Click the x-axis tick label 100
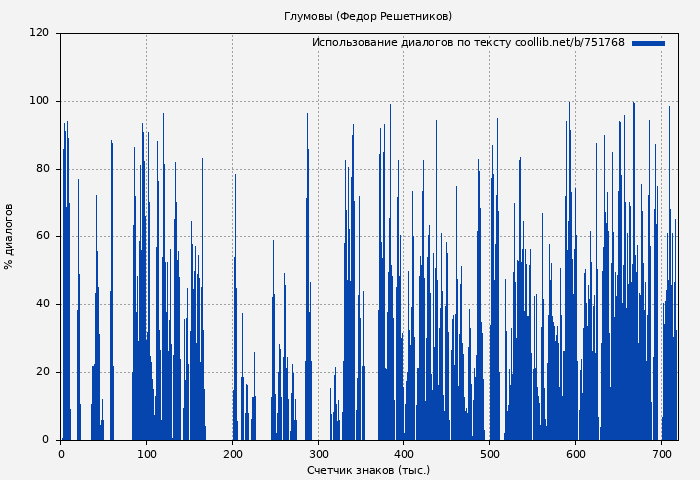Image resolution: width=700 pixels, height=480 pixels. click(146, 454)
